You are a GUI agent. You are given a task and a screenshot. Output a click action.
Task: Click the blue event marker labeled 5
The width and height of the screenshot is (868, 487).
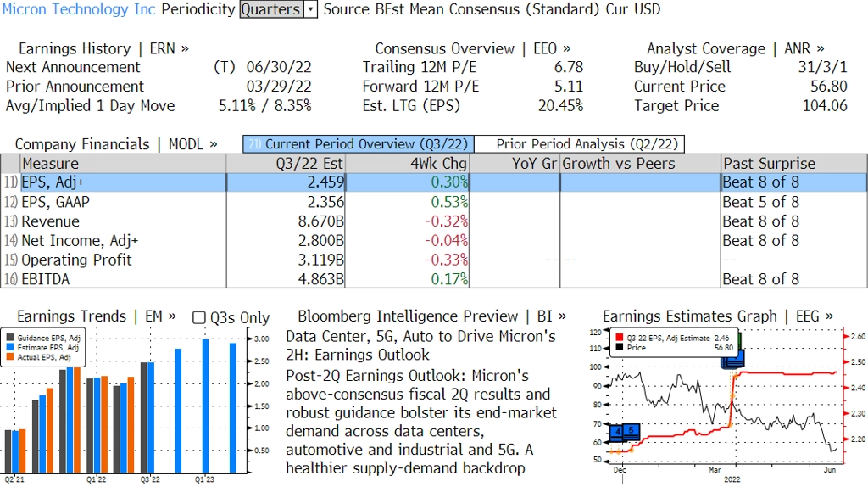pos(632,430)
